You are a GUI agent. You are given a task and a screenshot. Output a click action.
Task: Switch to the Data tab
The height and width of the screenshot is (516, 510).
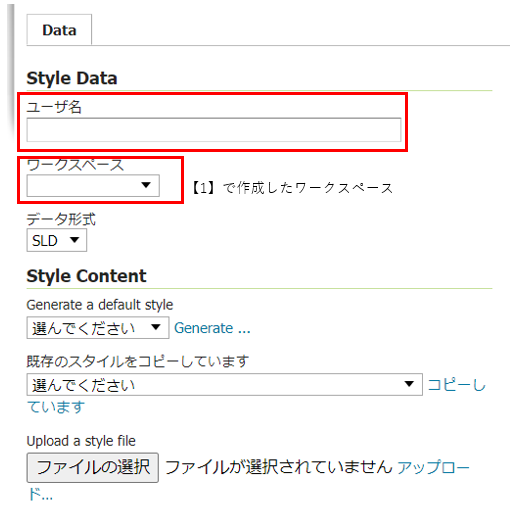point(59,30)
